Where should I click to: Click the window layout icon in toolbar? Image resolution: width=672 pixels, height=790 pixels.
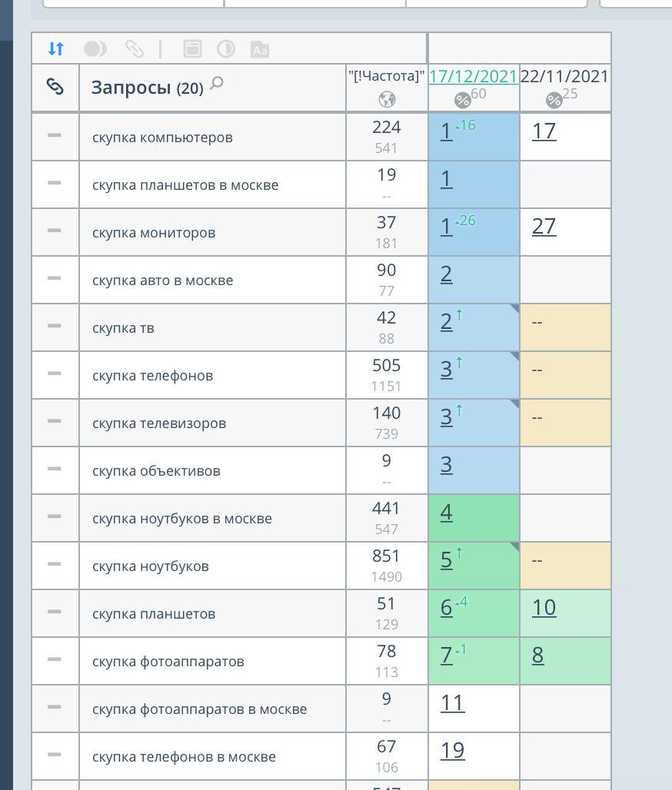coord(192,49)
